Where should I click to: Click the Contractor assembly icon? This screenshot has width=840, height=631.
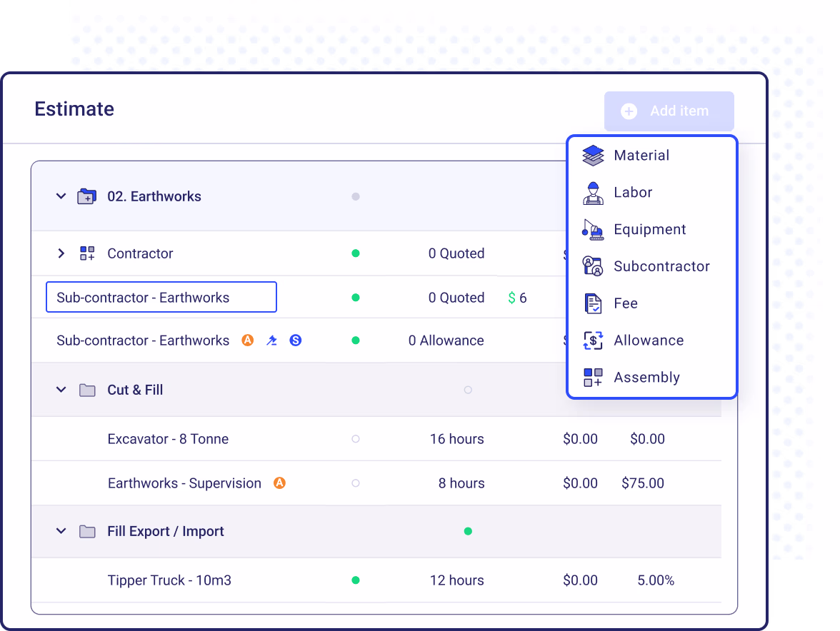click(87, 253)
